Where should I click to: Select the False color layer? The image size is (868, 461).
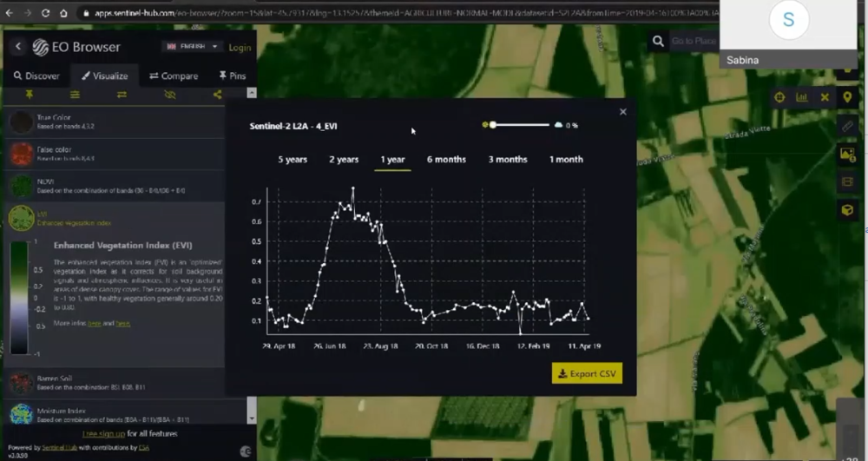[x=114, y=154]
